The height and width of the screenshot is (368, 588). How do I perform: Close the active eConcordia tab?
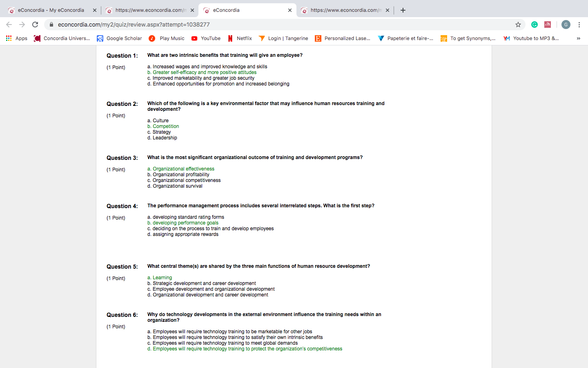coord(290,10)
